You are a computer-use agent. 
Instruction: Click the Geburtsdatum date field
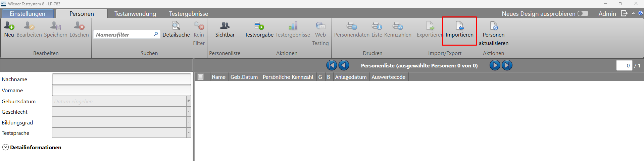point(119,101)
